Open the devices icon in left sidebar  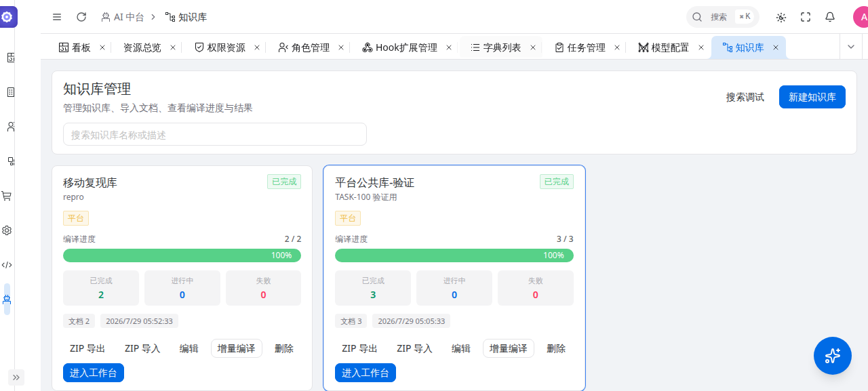click(11, 161)
